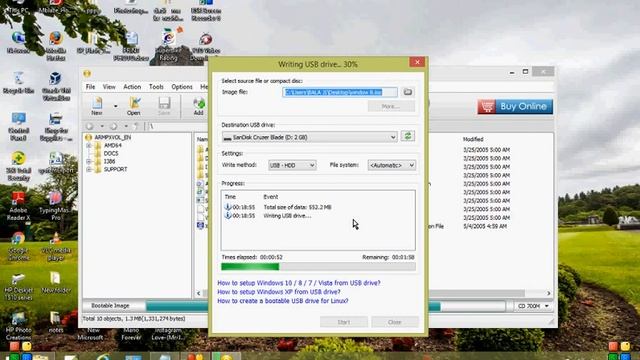This screenshot has width=640, height=360.
Task: Open the notes desktop icon
Action: point(56,322)
